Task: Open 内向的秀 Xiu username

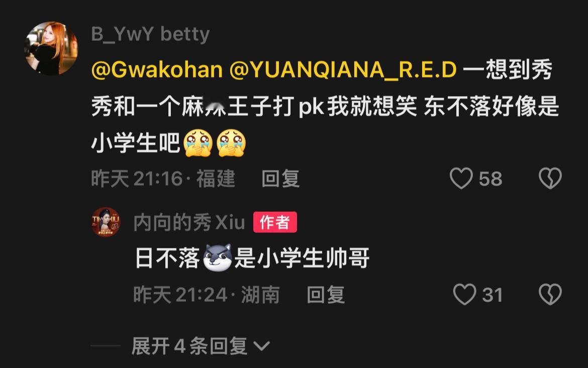Action: tap(189, 222)
